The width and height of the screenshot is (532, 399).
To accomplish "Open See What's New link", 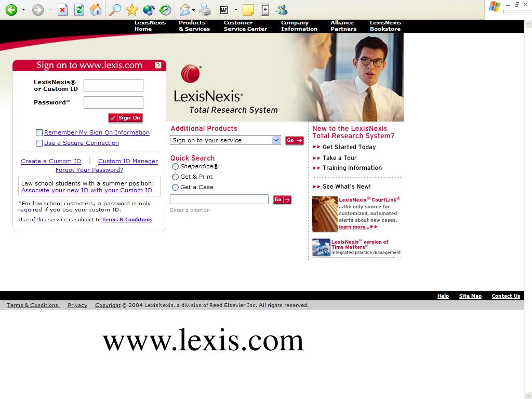I will (x=347, y=187).
